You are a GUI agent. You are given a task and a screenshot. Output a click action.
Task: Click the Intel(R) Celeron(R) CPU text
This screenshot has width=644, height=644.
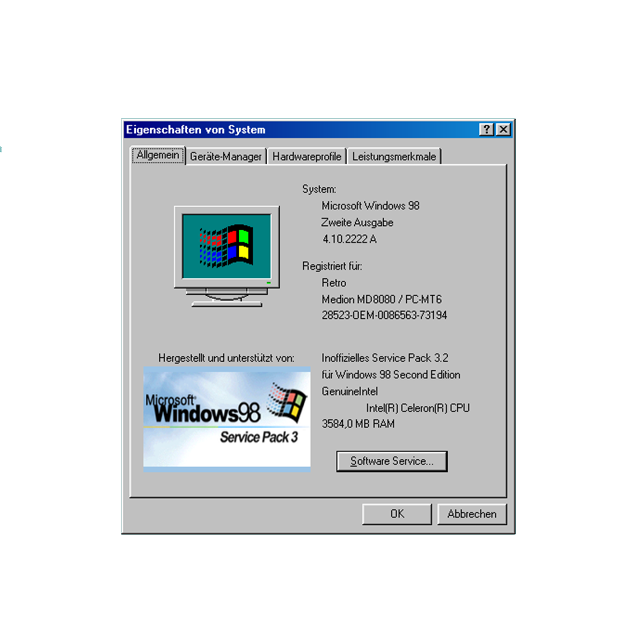418,408
